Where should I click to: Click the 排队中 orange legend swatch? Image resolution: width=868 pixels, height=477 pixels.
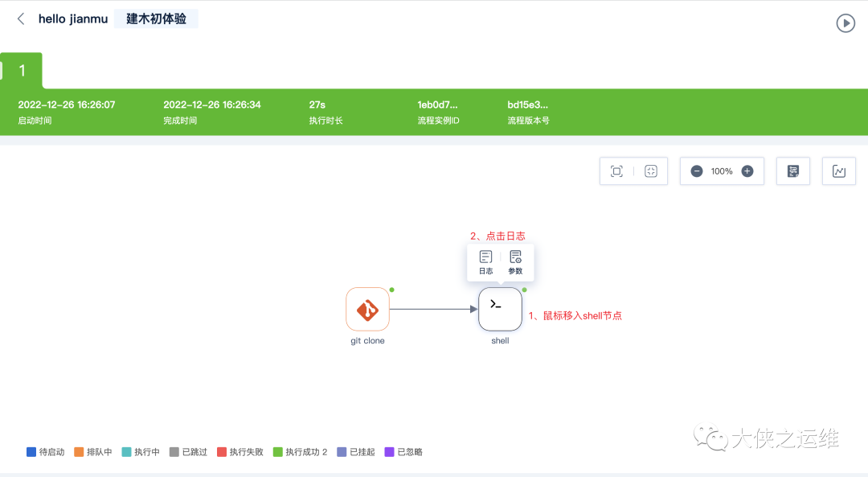pyautogui.click(x=79, y=452)
